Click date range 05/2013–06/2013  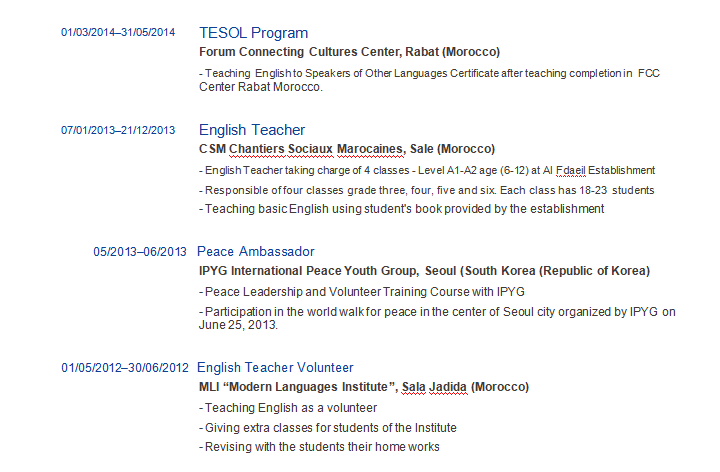tap(140, 252)
